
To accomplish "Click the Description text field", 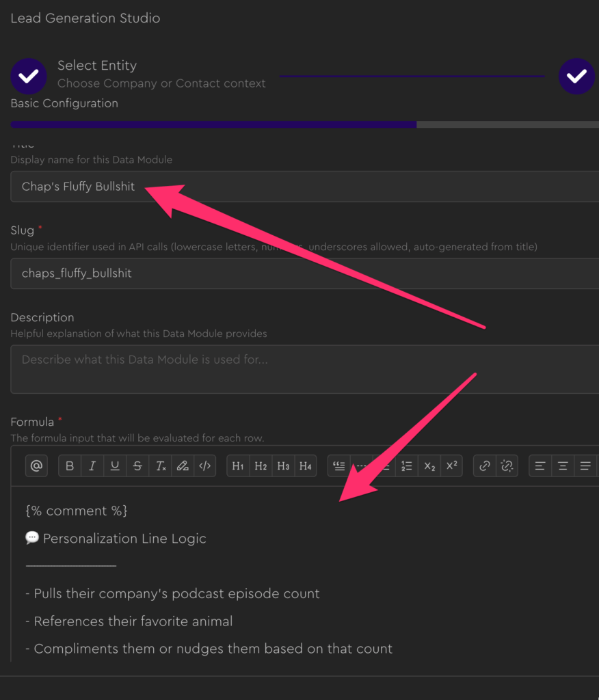I will coord(304,369).
